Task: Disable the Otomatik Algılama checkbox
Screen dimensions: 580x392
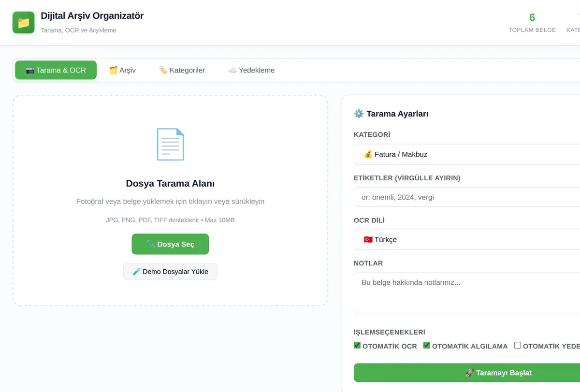Action: [427, 346]
